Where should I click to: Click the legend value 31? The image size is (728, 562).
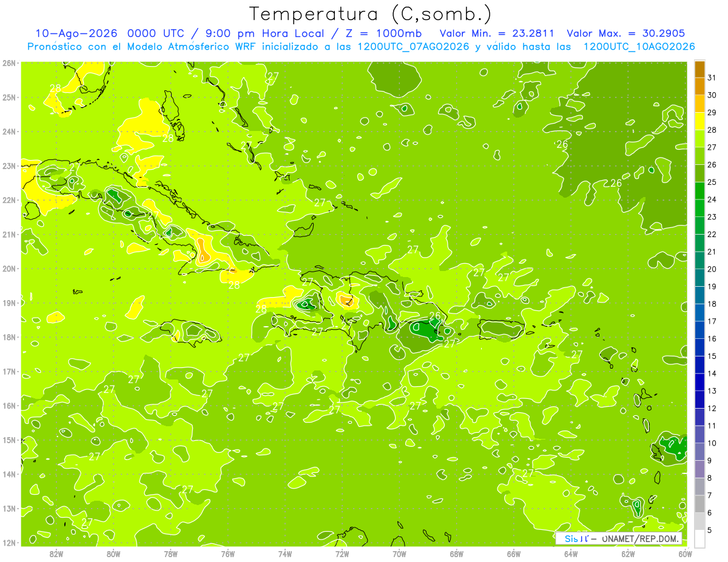click(x=712, y=78)
